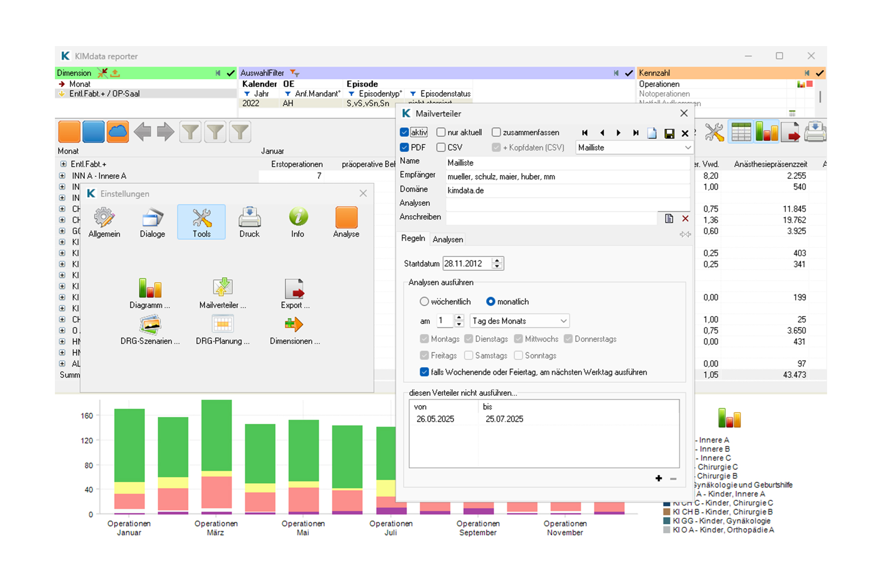Click the blue cloud toolbar button
882x588 pixels.
118,132
